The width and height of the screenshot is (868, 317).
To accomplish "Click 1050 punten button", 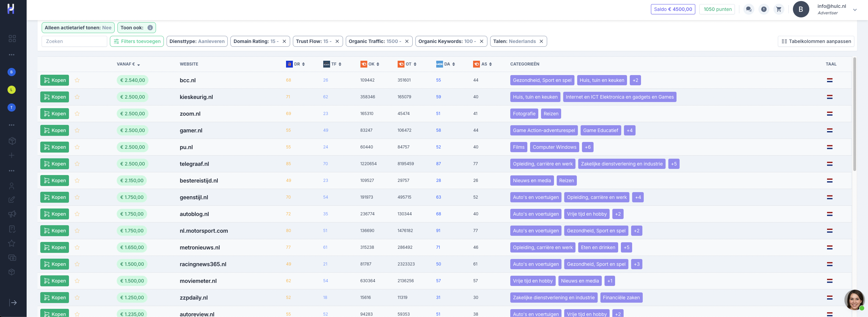I will 717,9.
